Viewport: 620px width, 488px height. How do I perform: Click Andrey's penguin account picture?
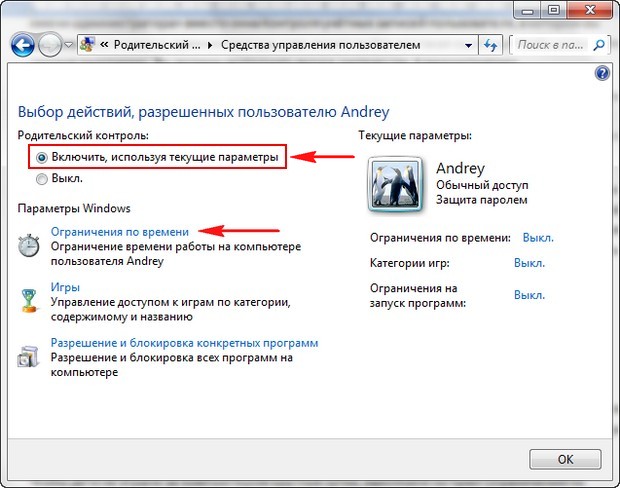[x=395, y=184]
